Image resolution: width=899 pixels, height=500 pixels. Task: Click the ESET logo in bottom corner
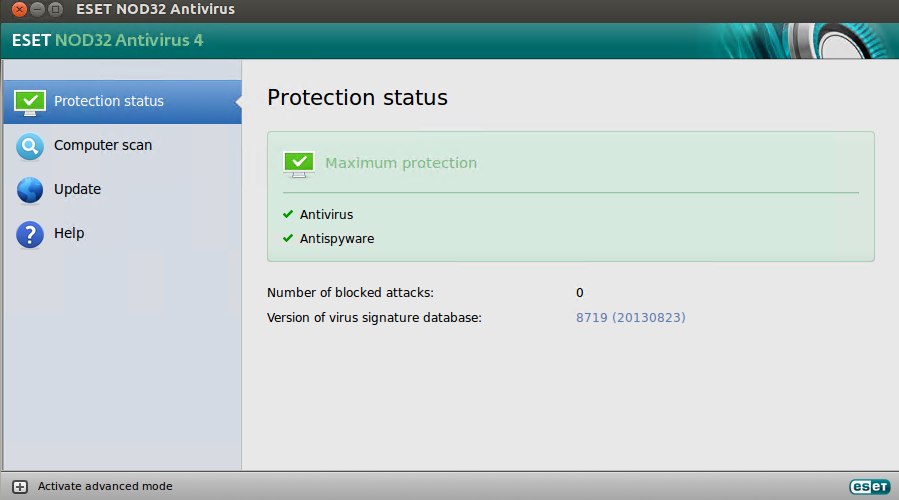point(870,486)
